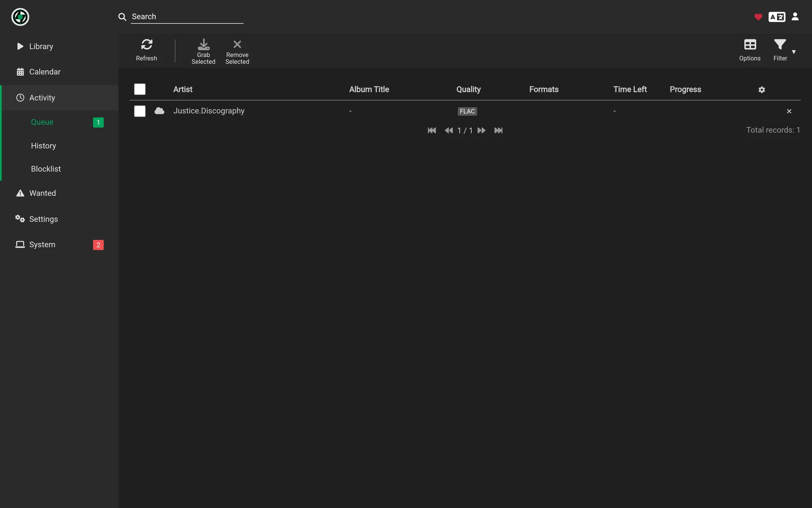Viewport: 812px width, 508px height.
Task: Open History under Activity
Action: (59, 146)
